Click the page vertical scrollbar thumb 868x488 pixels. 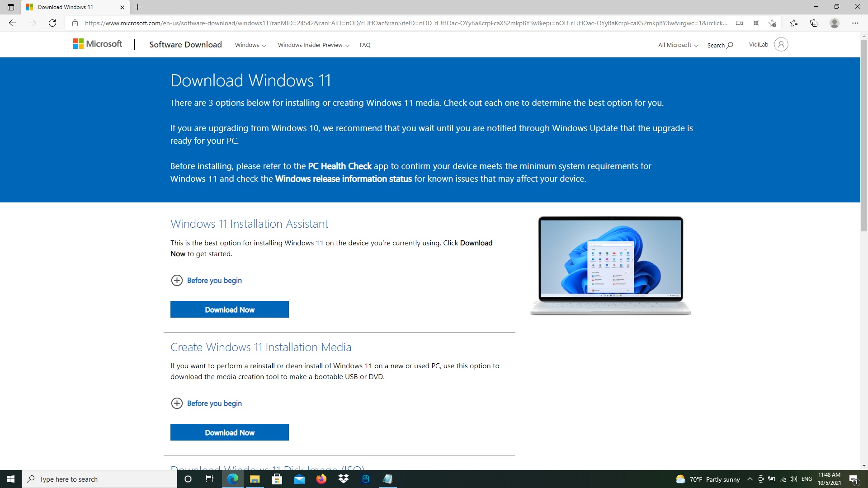[x=864, y=136]
